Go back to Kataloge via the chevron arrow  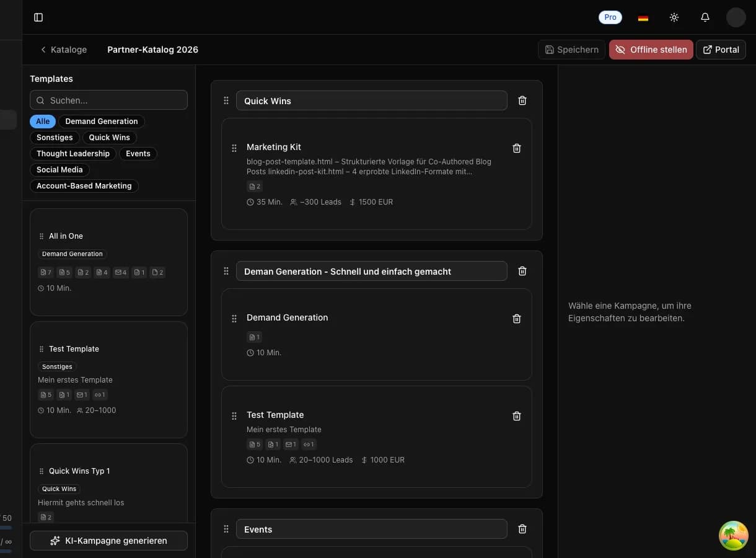[42, 50]
